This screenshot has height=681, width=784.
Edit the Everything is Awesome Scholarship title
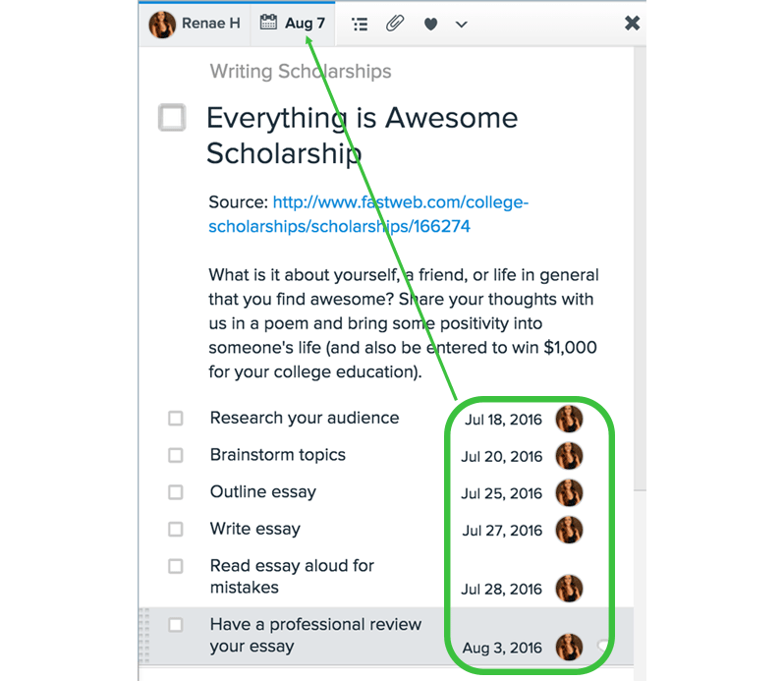pyautogui.click(x=362, y=135)
